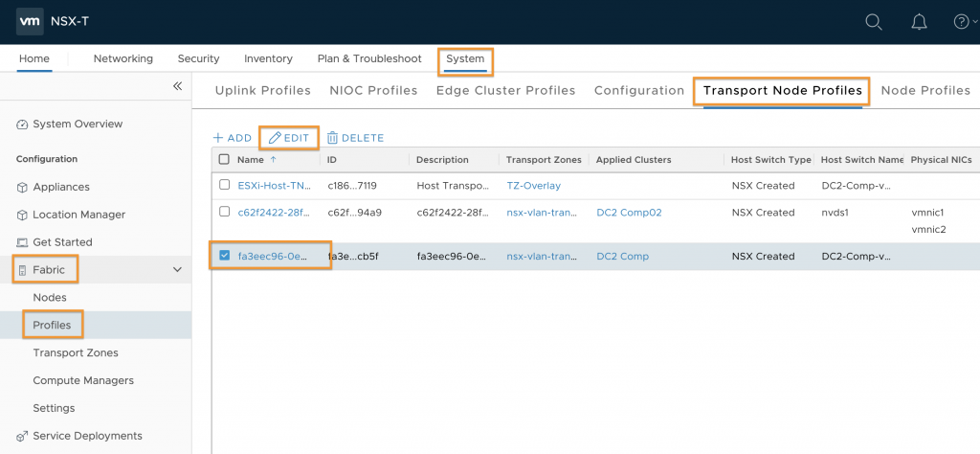980x454 pixels.
Task: Open Location Manager in sidebar
Action: click(x=78, y=215)
